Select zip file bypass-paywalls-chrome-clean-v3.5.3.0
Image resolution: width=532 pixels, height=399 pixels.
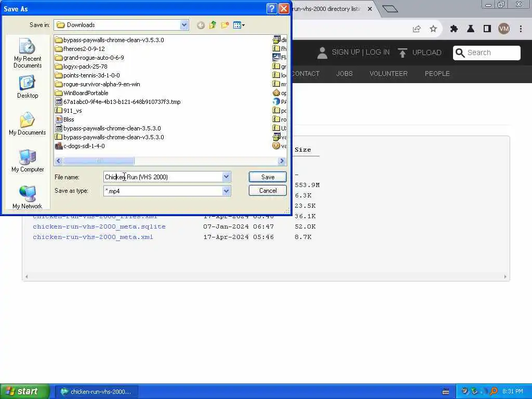pyautogui.click(x=110, y=137)
